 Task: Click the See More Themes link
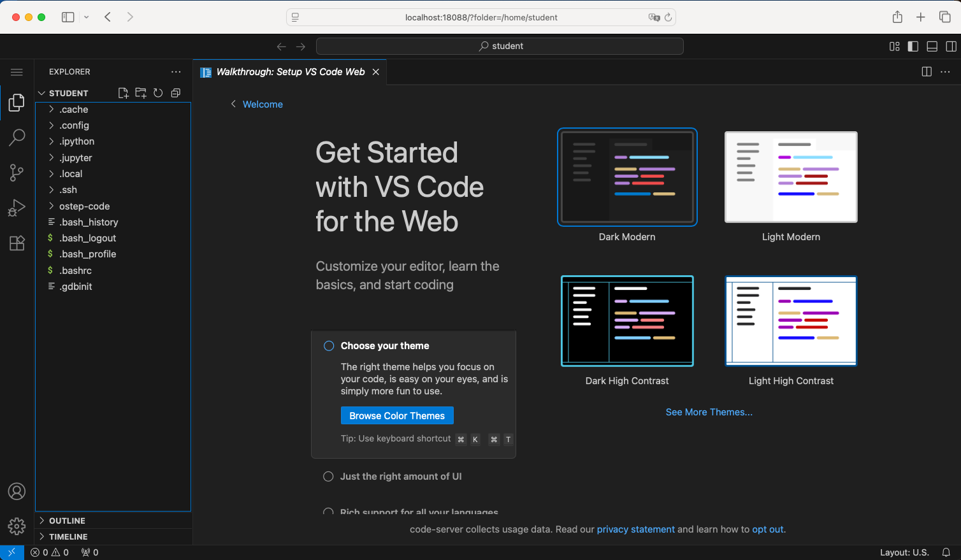[x=709, y=412]
